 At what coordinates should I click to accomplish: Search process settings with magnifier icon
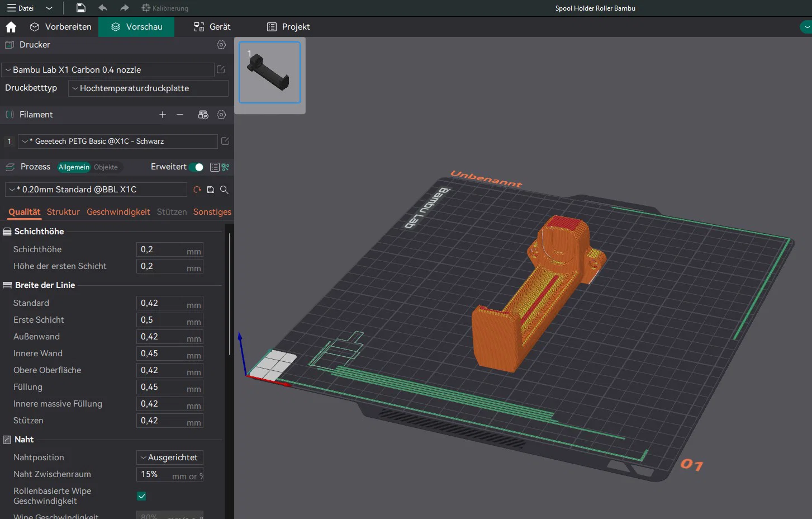(224, 190)
